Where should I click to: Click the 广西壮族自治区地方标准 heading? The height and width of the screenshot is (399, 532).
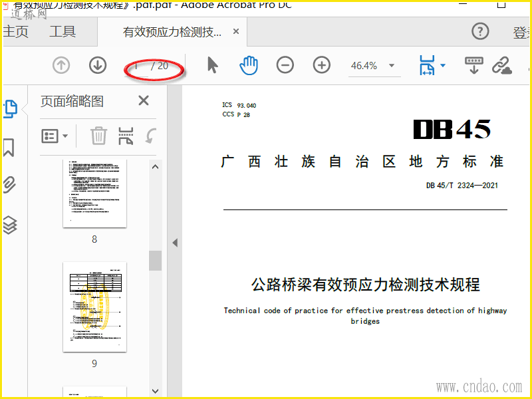point(362,162)
